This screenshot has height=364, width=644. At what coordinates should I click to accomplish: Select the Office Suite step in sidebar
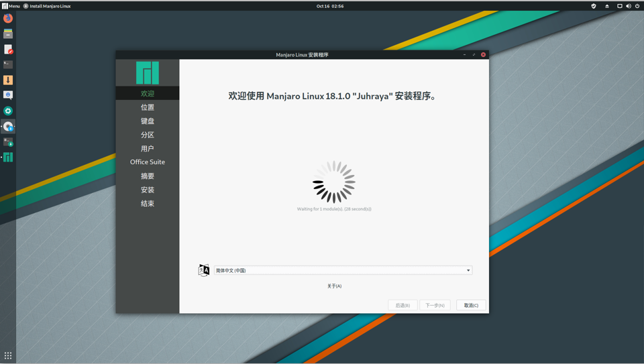point(148,162)
